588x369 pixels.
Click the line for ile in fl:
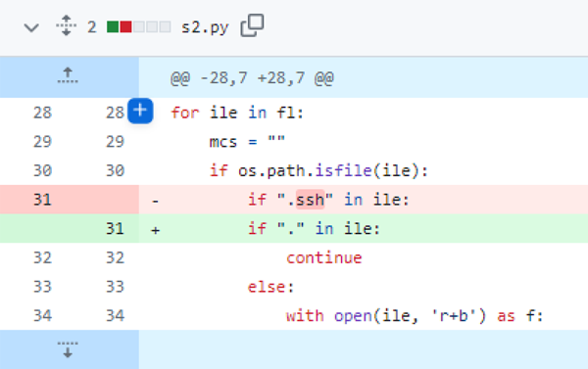coord(364,113)
